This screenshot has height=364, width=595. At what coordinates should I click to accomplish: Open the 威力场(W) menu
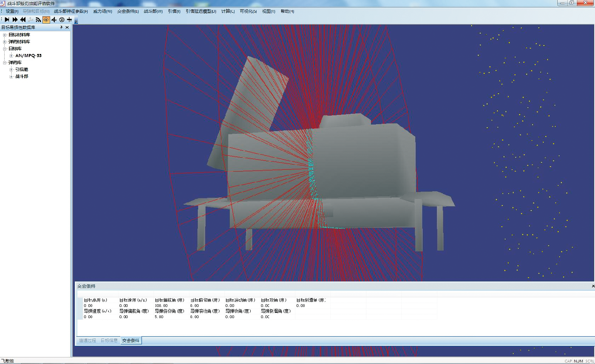[103, 11]
